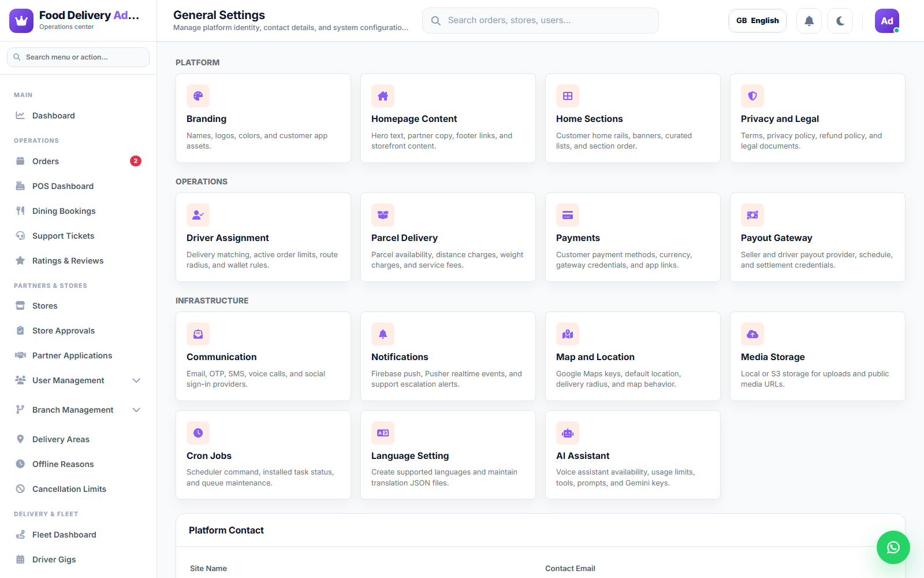Open Cron Jobs settings title

(209, 456)
